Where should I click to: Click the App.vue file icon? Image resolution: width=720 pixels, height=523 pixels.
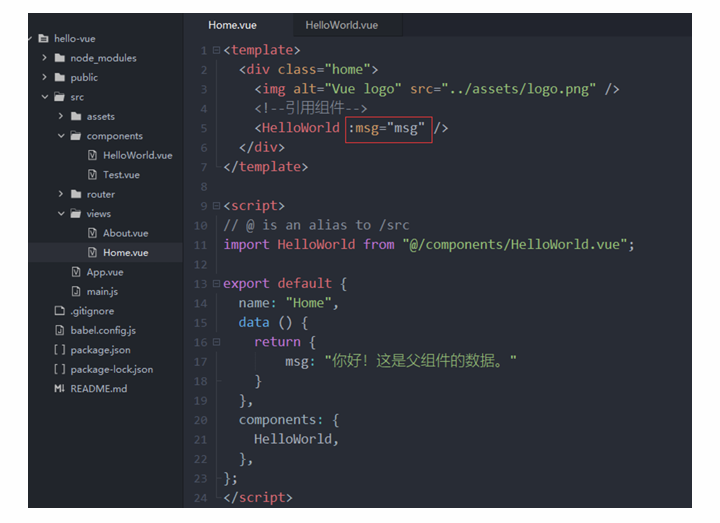coord(76,272)
